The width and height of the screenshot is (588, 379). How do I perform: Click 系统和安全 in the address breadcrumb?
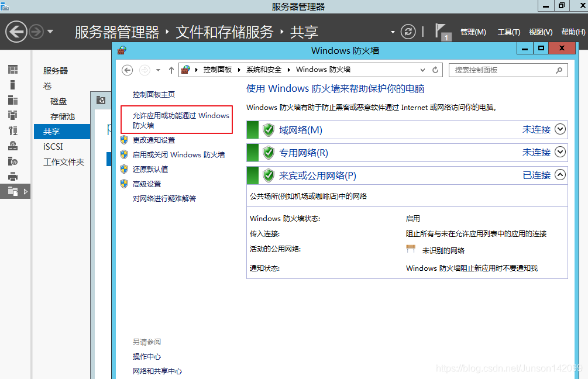coord(264,70)
